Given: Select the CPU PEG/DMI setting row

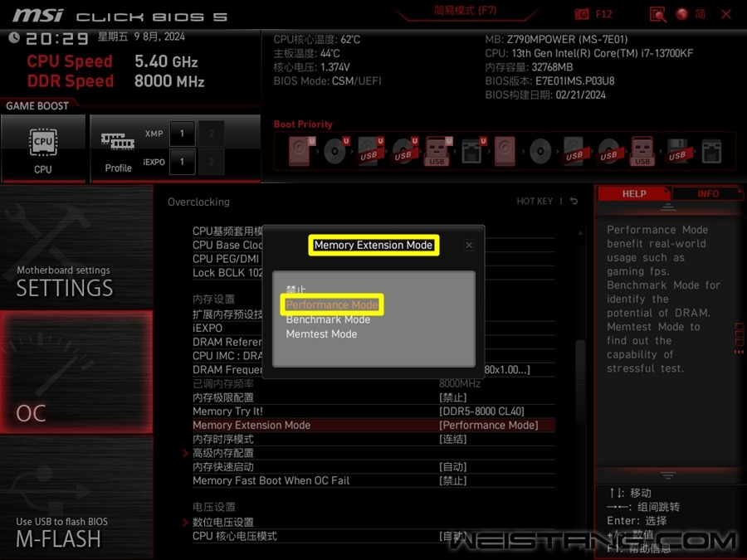Looking at the screenshot, I should click(x=227, y=259).
